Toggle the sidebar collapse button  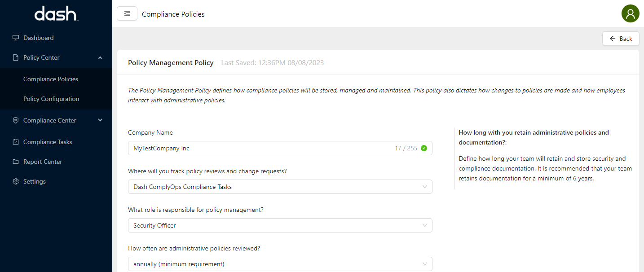point(127,13)
